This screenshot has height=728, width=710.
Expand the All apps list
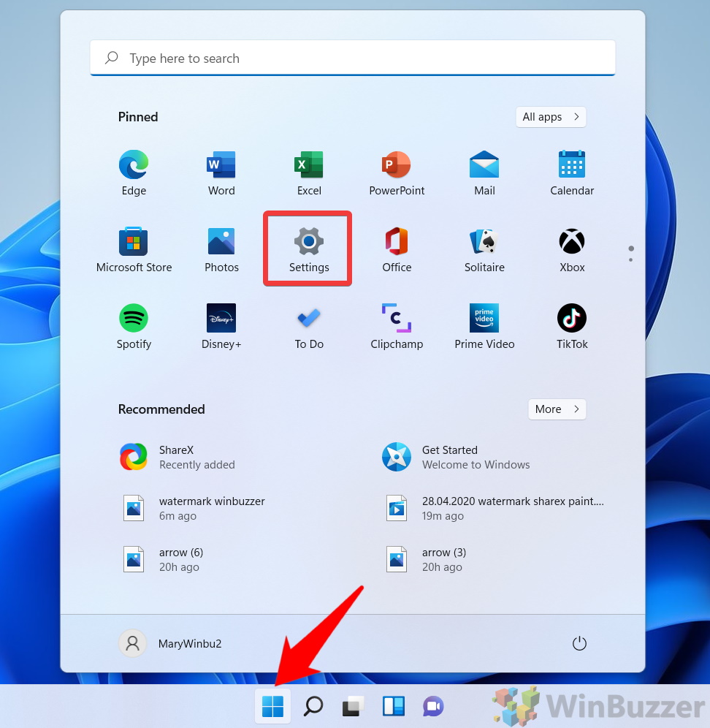[x=551, y=117]
